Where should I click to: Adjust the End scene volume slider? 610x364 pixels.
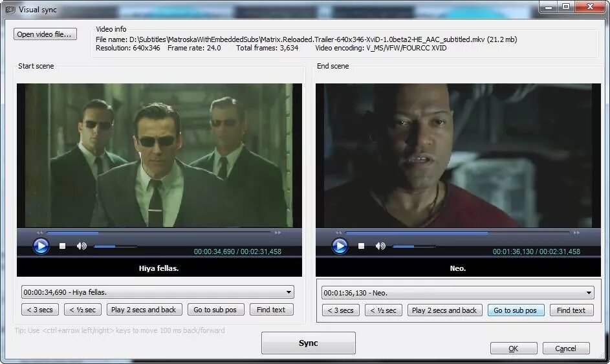tap(414, 246)
